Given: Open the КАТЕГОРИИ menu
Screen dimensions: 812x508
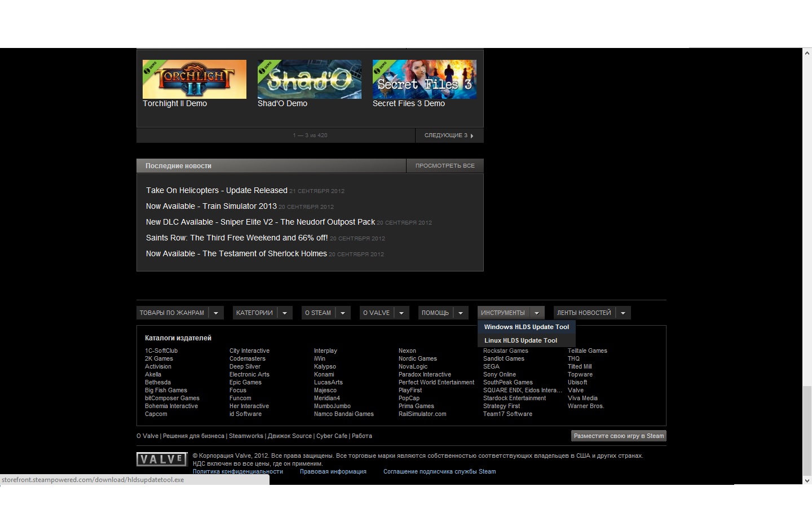Looking at the screenshot, I should click(254, 313).
